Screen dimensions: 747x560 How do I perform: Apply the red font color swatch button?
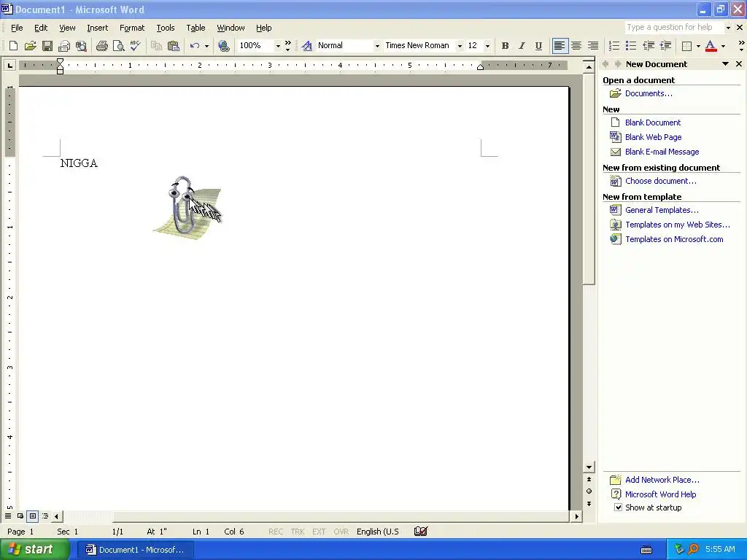pos(711,46)
